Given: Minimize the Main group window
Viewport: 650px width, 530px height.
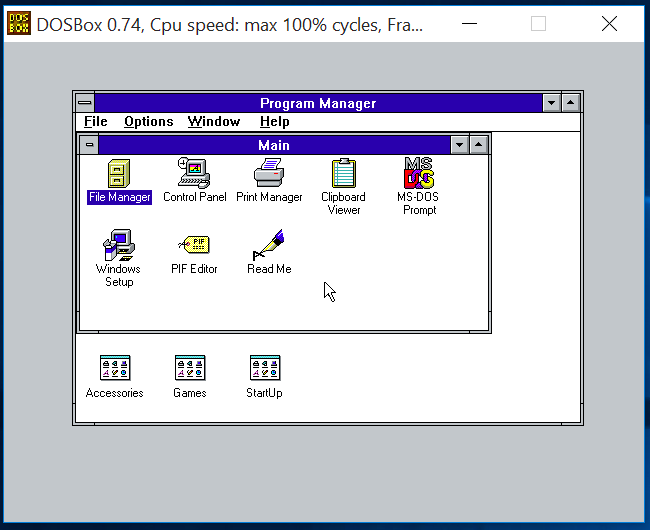Looking at the screenshot, I should coord(459,145).
